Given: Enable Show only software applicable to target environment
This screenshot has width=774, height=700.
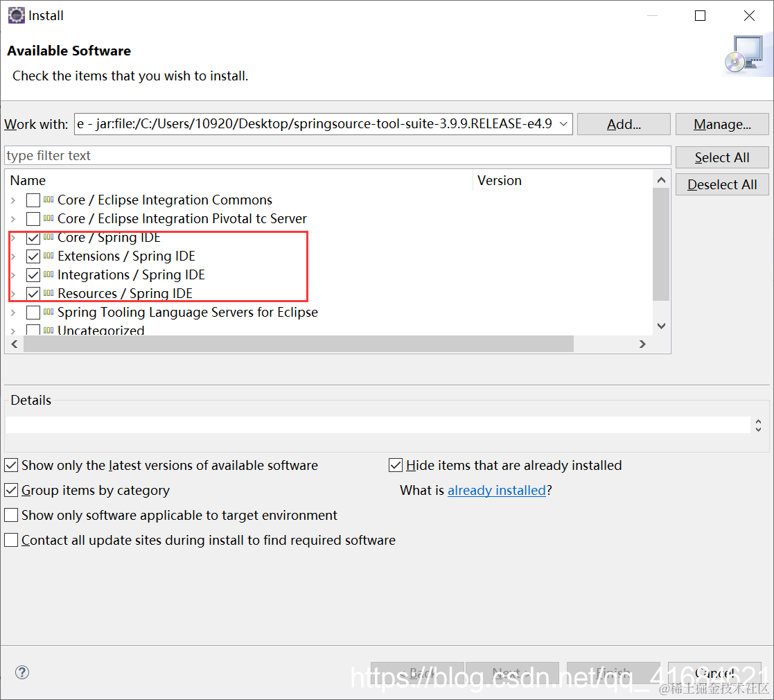Looking at the screenshot, I should tap(11, 515).
